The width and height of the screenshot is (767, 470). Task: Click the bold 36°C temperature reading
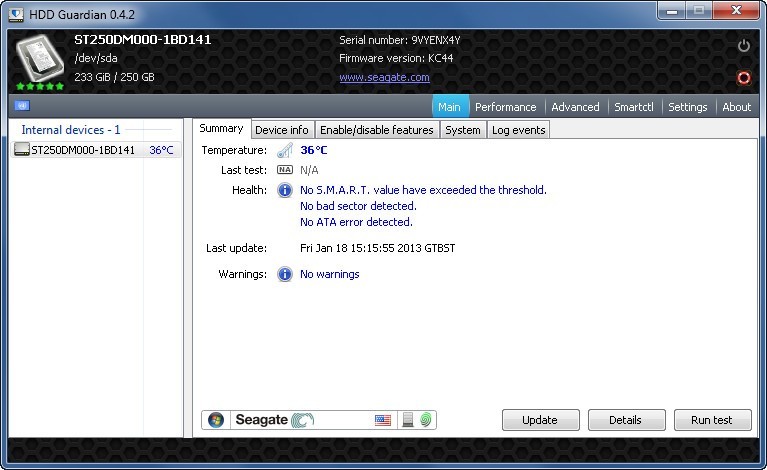tap(314, 150)
